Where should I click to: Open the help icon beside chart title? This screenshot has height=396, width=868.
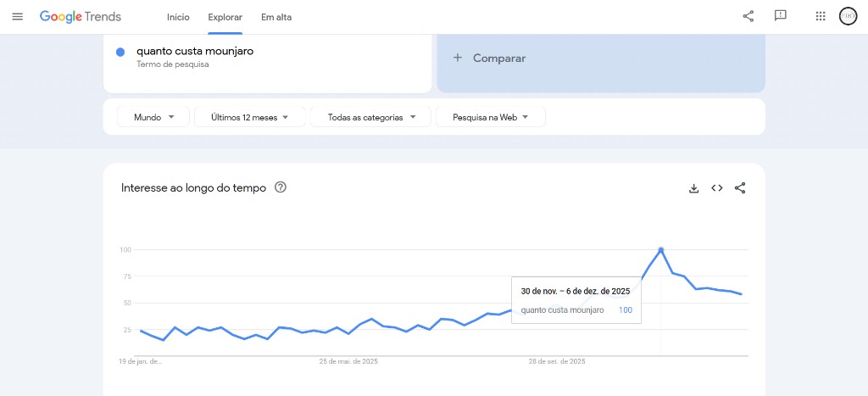(x=281, y=187)
